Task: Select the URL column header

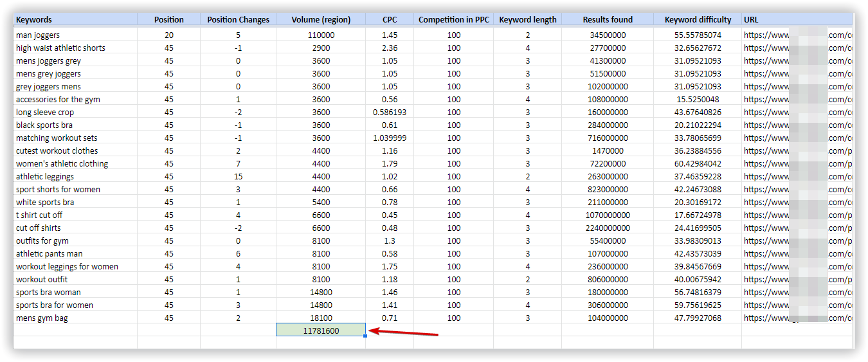Action: tap(797, 20)
